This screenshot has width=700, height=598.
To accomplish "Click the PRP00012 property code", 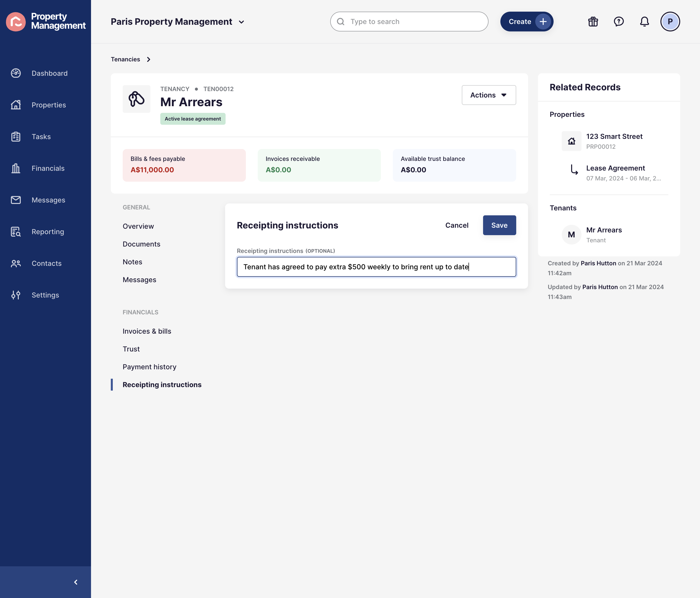I will point(601,147).
